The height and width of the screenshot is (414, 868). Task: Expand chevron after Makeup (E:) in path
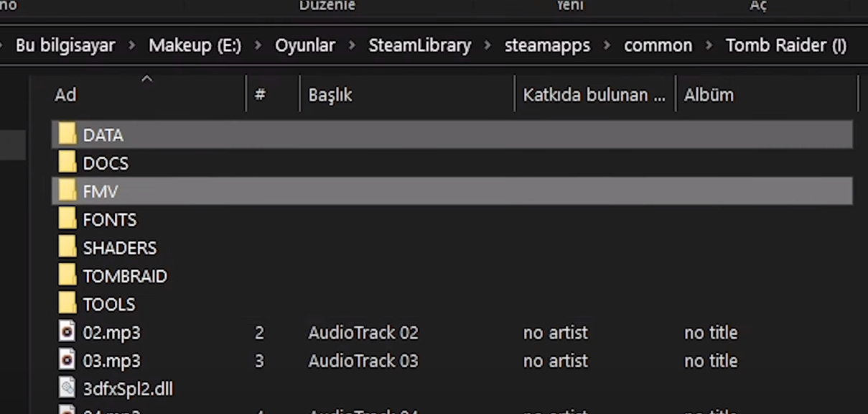pyautogui.click(x=258, y=45)
